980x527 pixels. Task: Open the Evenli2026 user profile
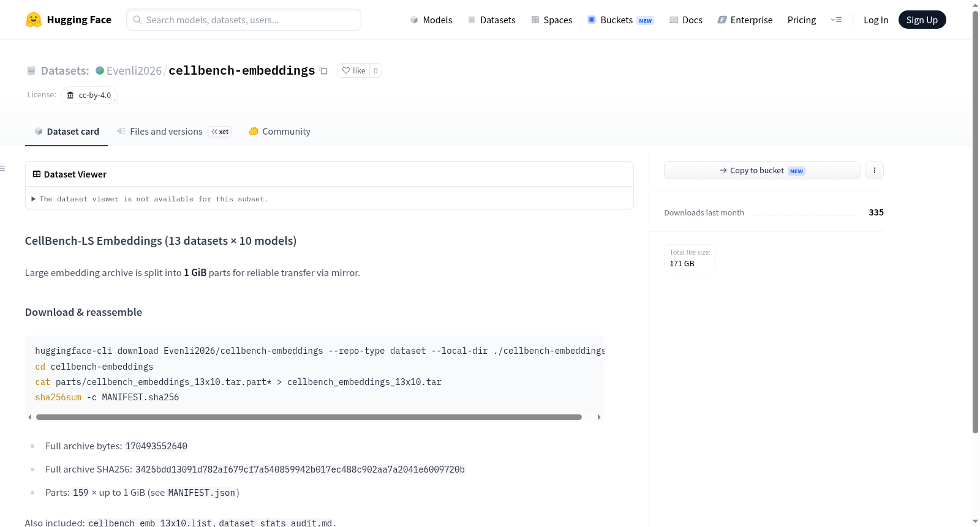[134, 70]
